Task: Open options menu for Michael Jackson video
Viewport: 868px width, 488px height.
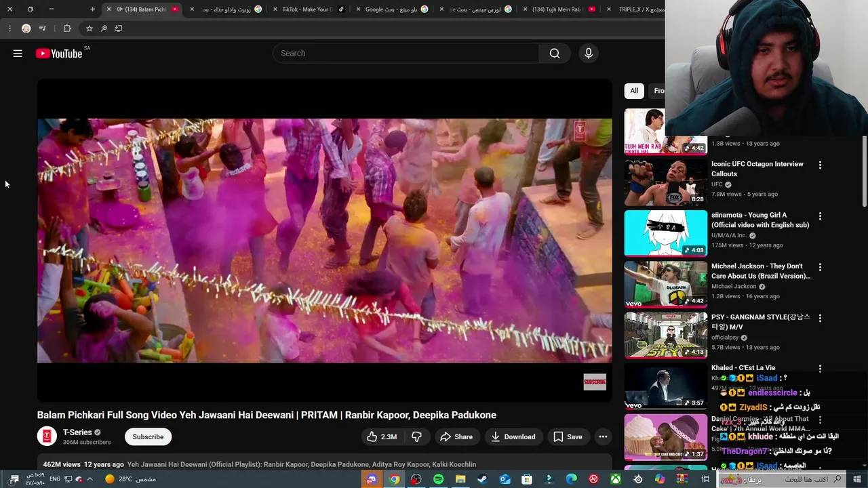Action: click(x=820, y=267)
